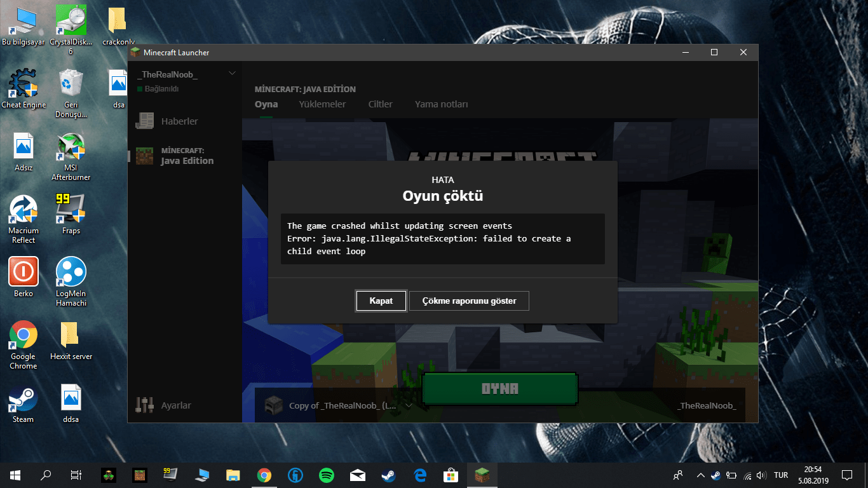The image size is (868, 488).
Task: Select the Bu bilgisayar desktop icon
Action: (x=24, y=26)
